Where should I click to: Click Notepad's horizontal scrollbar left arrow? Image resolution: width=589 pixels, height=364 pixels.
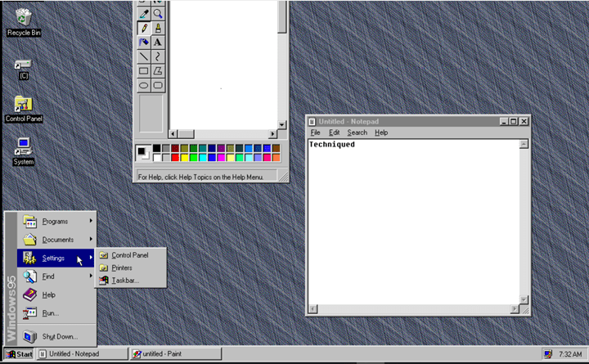pyautogui.click(x=312, y=309)
